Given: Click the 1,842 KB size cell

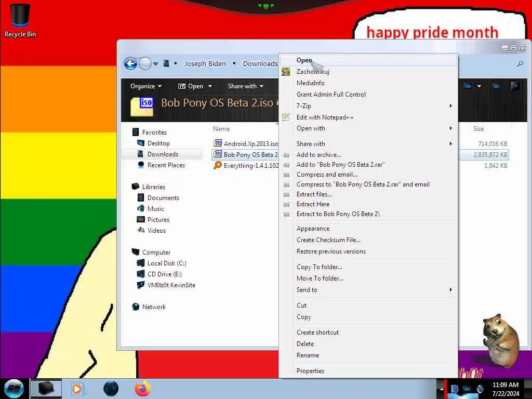Looking at the screenshot, I should (x=496, y=166).
